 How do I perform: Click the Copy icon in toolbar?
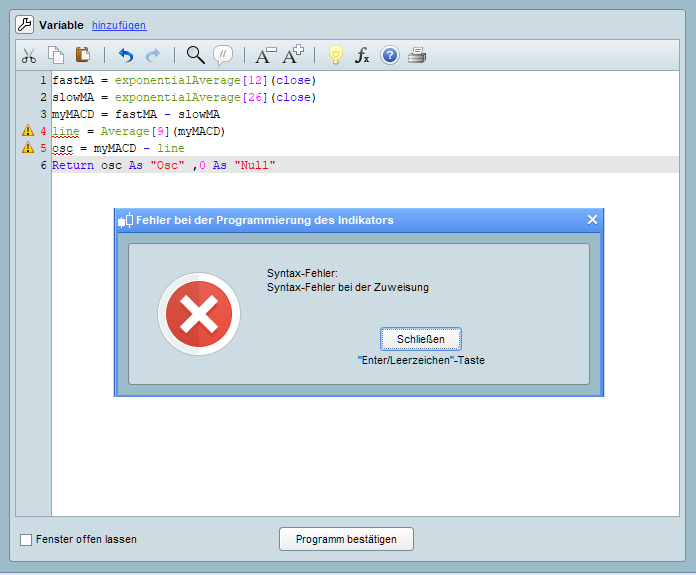click(x=56, y=55)
